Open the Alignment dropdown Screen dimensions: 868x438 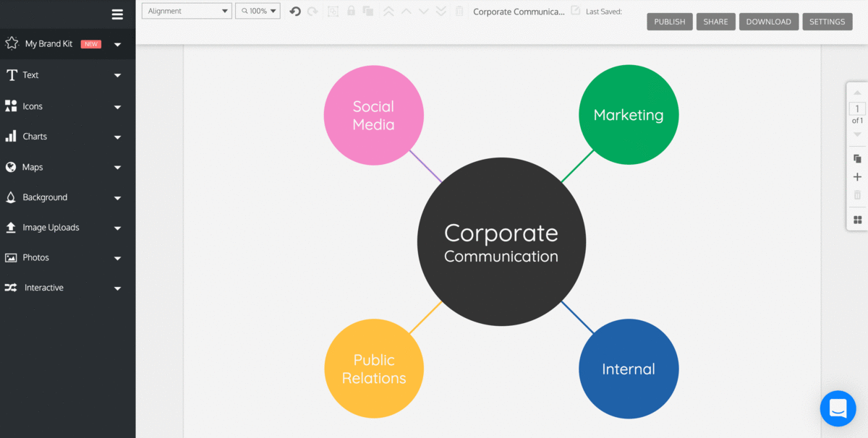click(187, 11)
